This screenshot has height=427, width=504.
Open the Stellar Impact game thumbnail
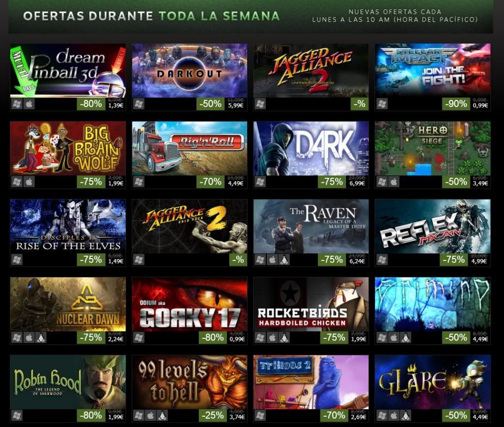pyautogui.click(x=433, y=70)
